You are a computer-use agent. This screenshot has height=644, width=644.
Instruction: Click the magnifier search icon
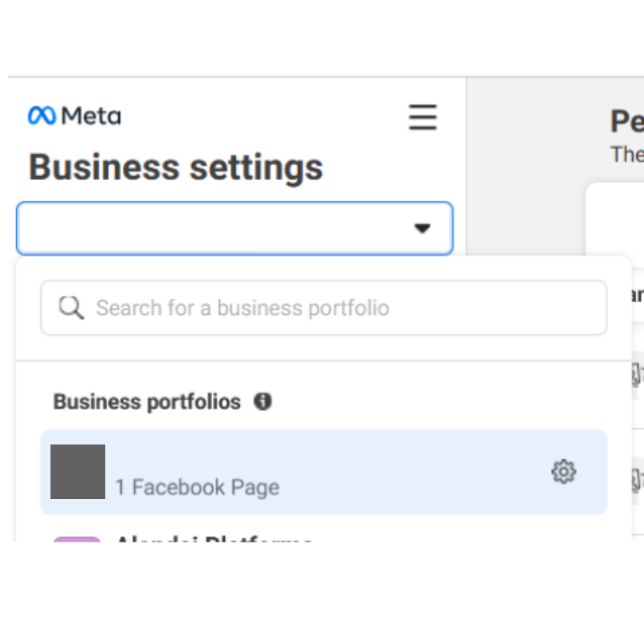71,308
